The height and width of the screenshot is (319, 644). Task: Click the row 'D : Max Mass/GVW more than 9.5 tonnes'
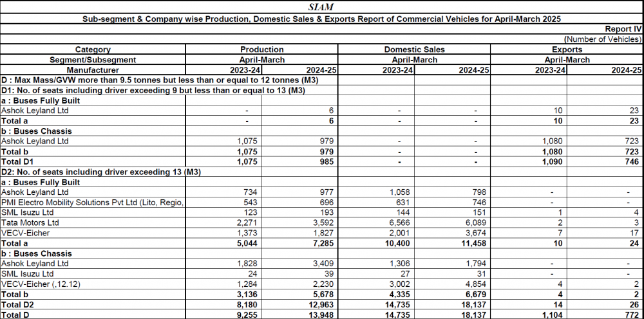(x=160, y=80)
